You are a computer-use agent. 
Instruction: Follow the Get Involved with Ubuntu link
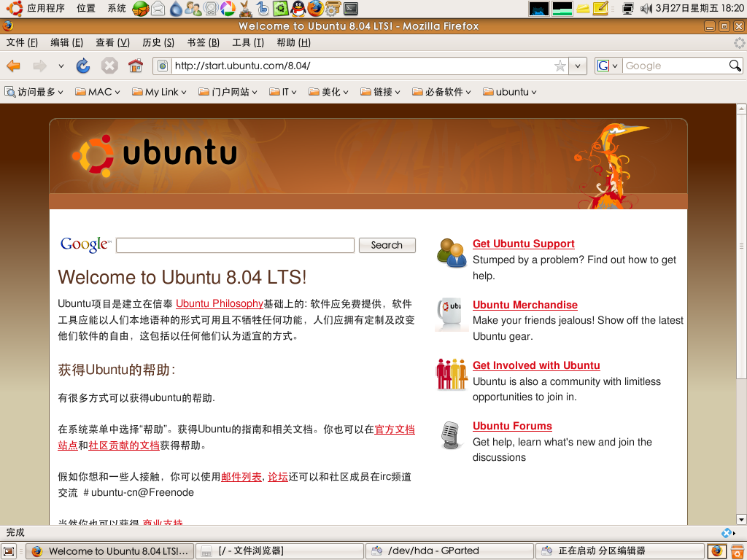point(536,365)
